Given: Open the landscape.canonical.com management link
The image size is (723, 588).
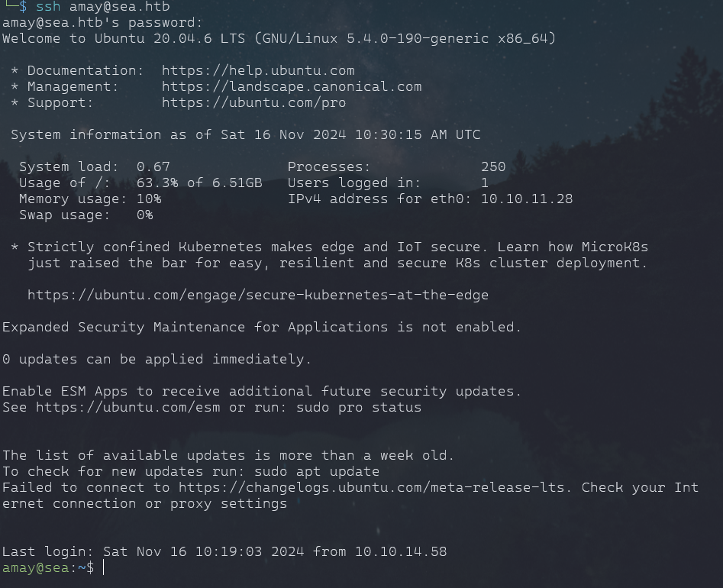Looking at the screenshot, I should (x=292, y=86).
